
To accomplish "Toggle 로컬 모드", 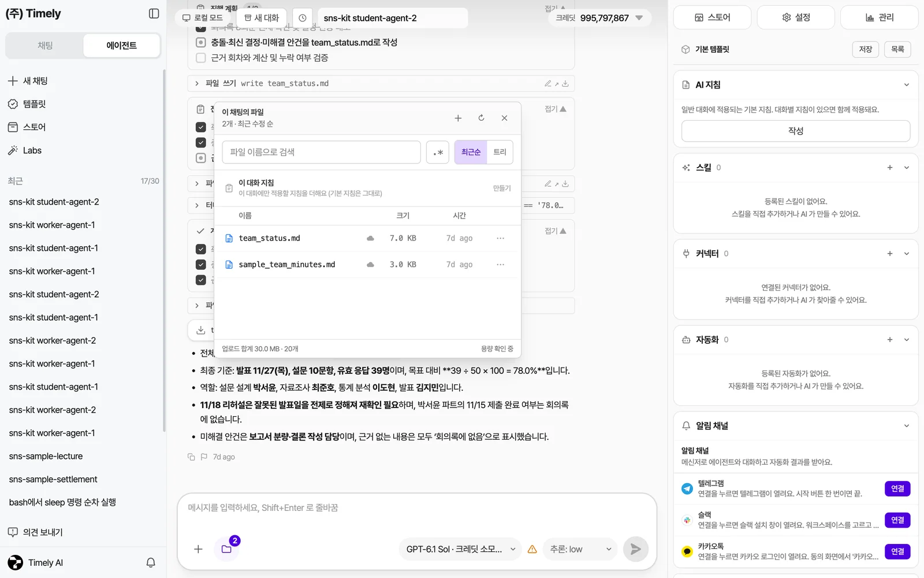I will click(x=203, y=18).
